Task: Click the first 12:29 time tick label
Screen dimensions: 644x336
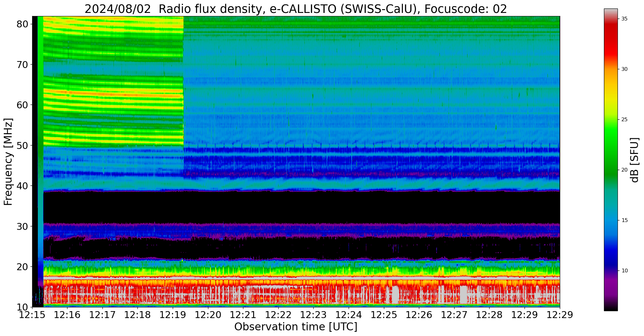Action: coord(525,315)
